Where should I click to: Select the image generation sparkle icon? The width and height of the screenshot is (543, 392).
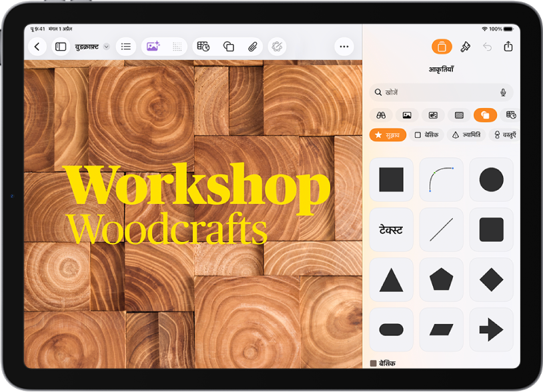coord(153,47)
